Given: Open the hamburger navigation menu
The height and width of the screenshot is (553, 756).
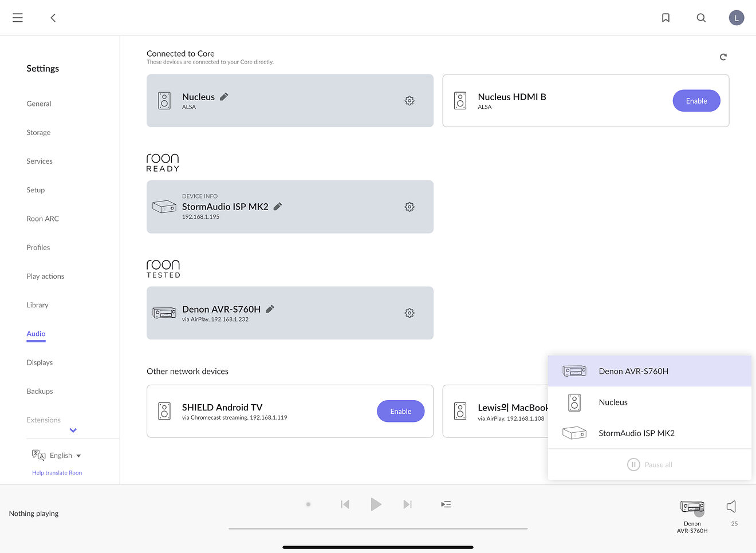Looking at the screenshot, I should 18,18.
